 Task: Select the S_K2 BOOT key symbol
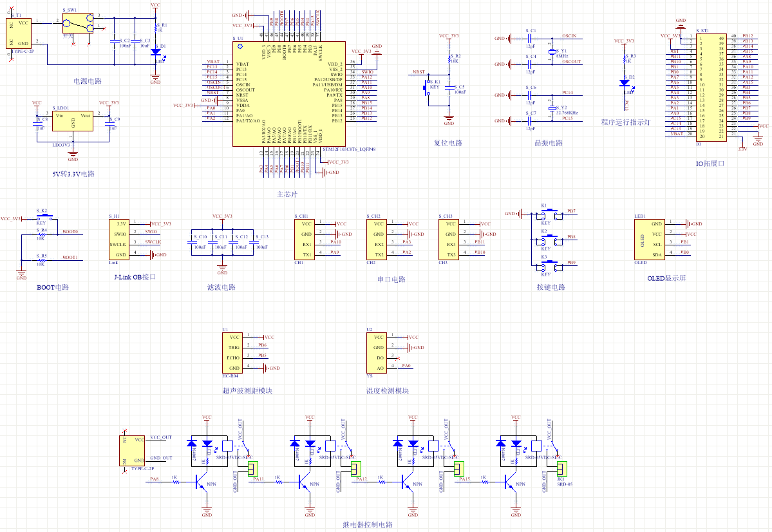[x=43, y=218]
